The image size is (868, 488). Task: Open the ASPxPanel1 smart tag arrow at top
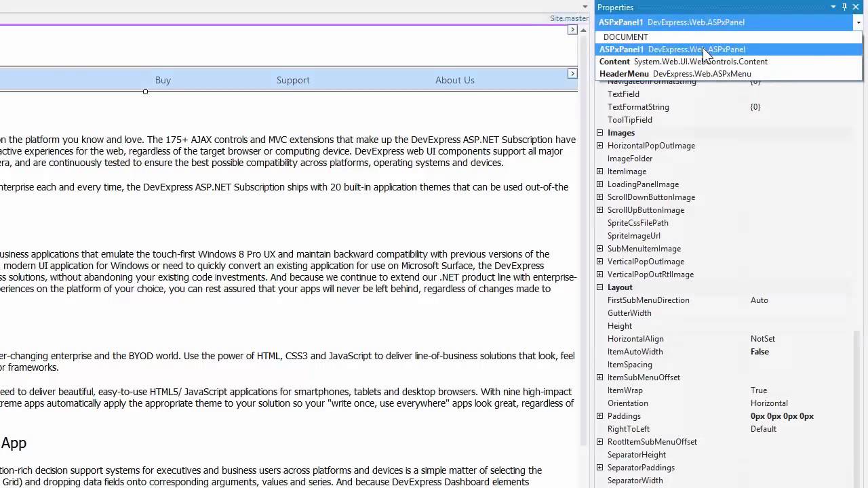tap(572, 30)
